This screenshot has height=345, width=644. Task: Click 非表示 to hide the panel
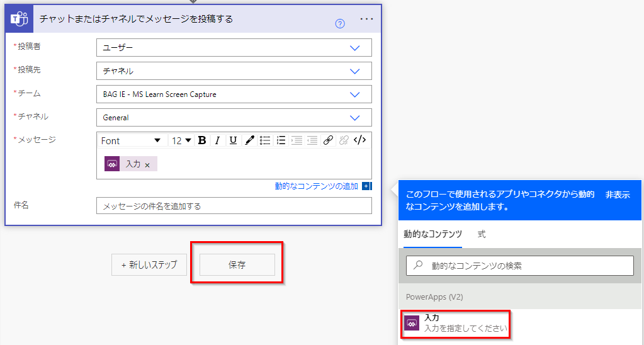click(x=618, y=195)
